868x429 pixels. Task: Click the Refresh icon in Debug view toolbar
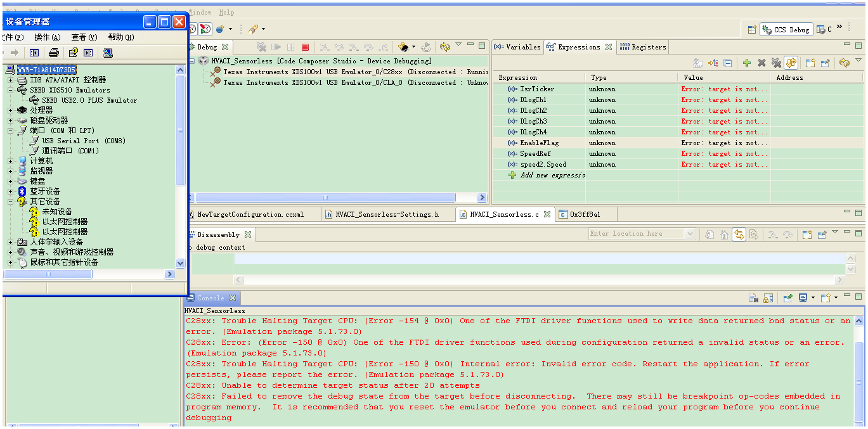tap(444, 47)
